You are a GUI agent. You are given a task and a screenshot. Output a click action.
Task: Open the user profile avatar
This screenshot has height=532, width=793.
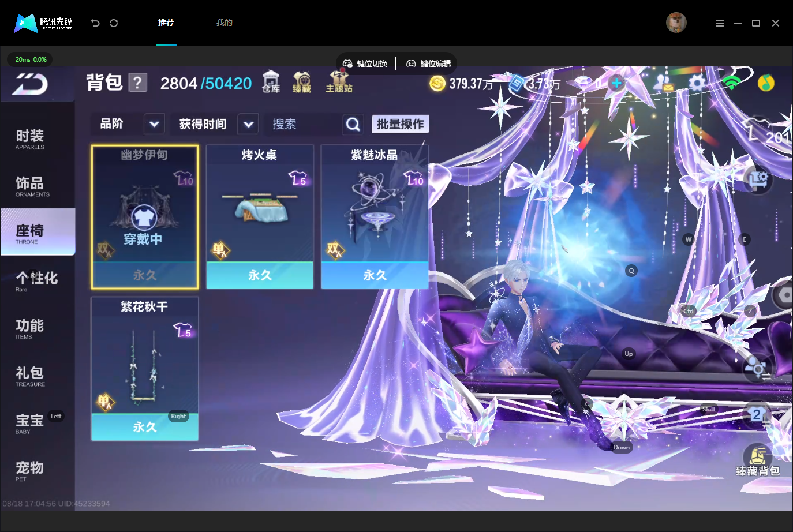coord(676,23)
